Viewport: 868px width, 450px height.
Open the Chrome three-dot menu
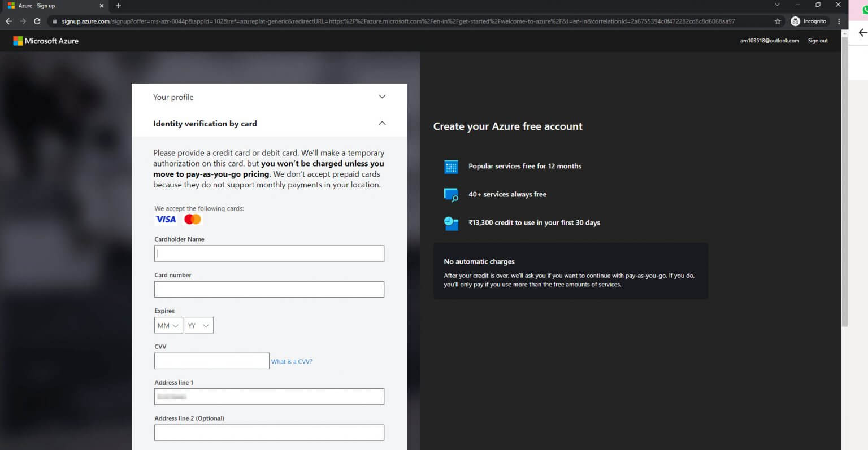coord(839,21)
